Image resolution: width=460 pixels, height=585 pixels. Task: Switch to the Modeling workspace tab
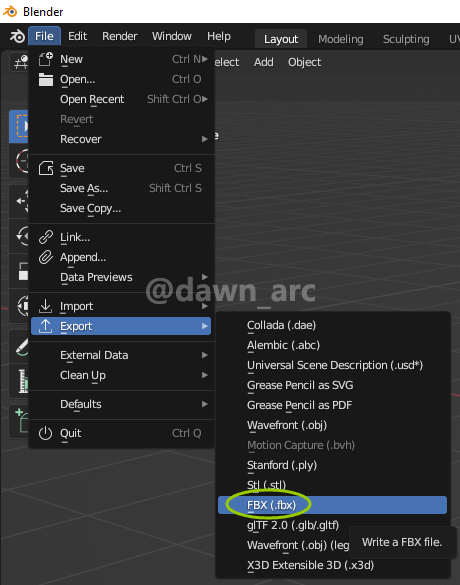[340, 39]
